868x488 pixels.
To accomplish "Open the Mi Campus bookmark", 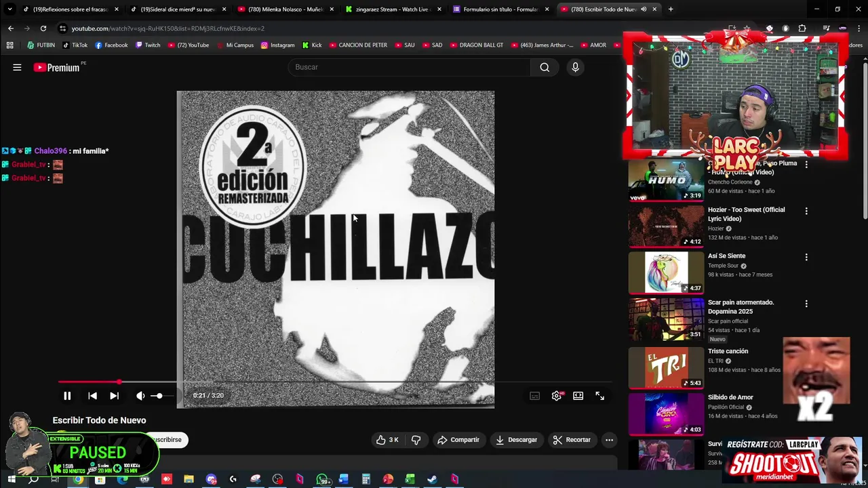I will click(x=235, y=45).
